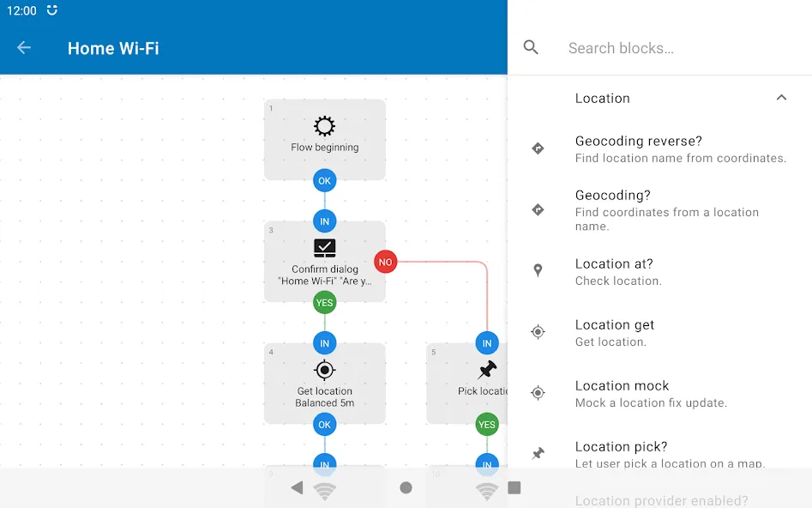Click the Geocoding reverse diamond icon
The height and width of the screenshot is (508, 812).
click(x=538, y=148)
